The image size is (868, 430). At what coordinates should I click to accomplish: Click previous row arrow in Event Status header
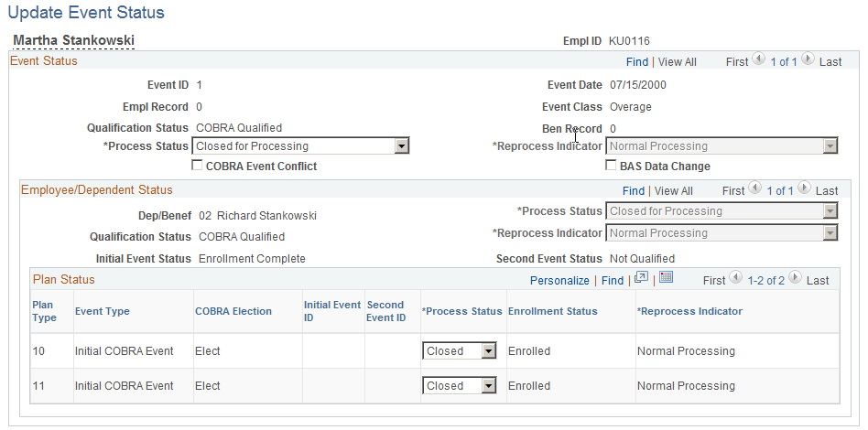760,59
